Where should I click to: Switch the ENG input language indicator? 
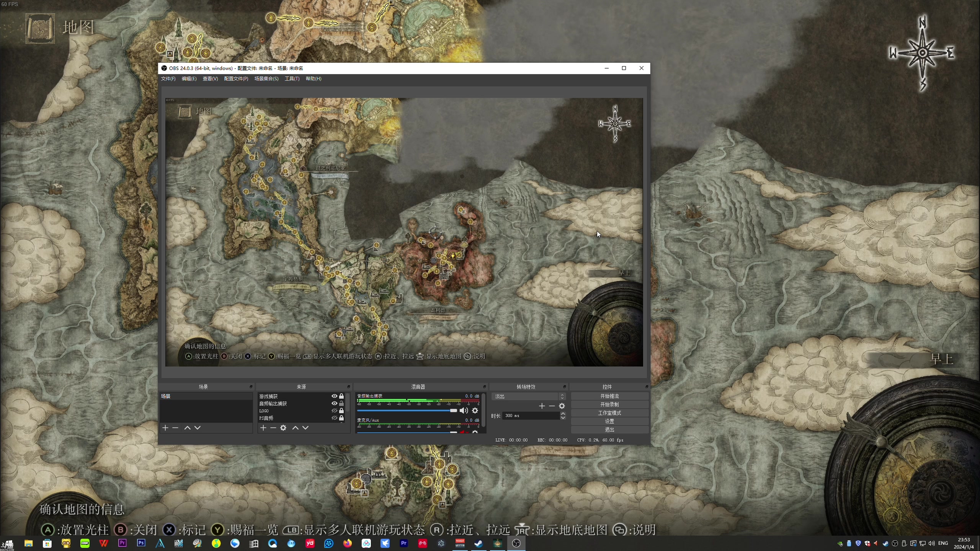(x=943, y=543)
